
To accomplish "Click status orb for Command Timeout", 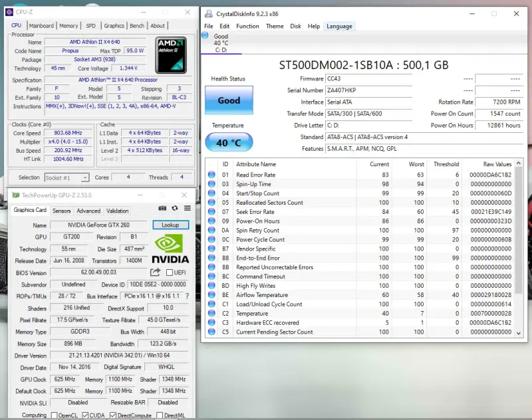I will pos(211,276).
